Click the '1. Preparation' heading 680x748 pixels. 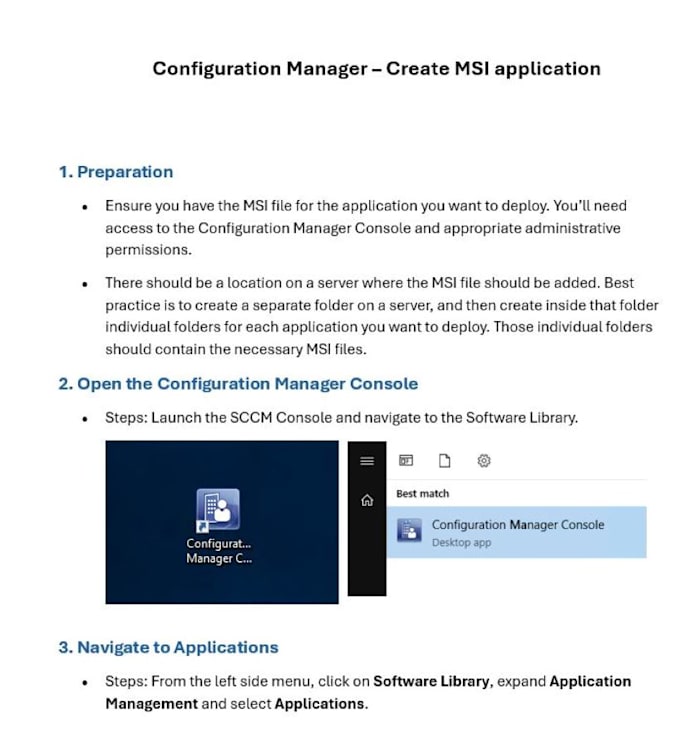116,172
